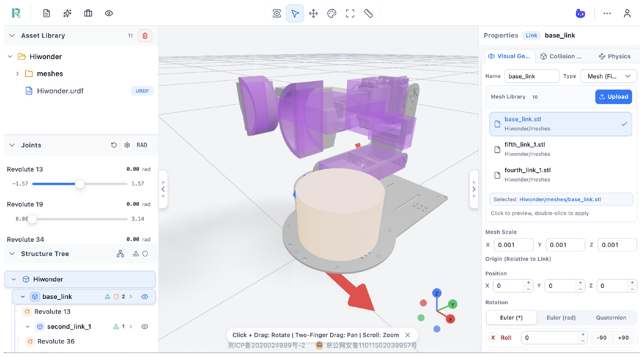Switch to the Physics tab
The height and width of the screenshot is (357, 644).
pos(615,56)
